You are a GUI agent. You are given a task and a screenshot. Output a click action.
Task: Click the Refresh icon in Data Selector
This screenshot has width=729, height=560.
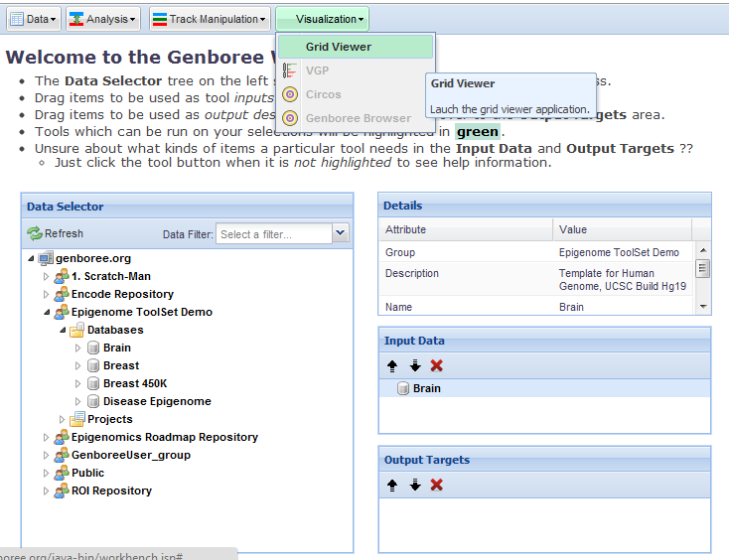[35, 233]
